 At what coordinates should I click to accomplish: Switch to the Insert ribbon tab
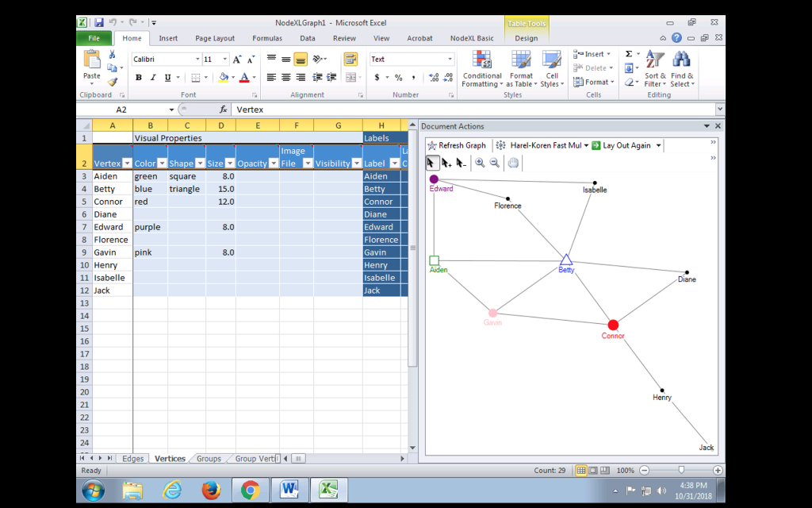click(x=168, y=38)
